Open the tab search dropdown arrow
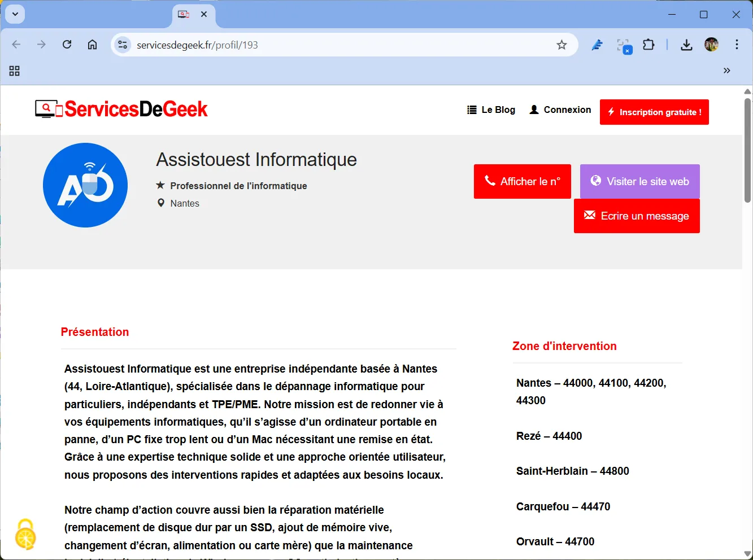Viewport: 753px width, 560px height. click(x=15, y=14)
